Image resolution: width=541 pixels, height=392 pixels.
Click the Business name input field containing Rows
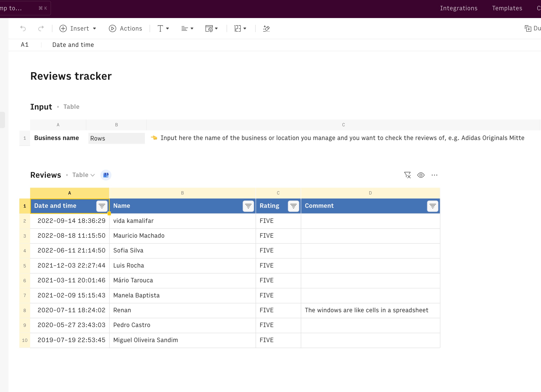coord(116,138)
